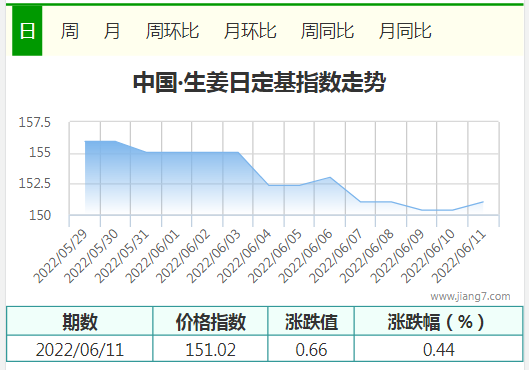Click the 2022/05/29 starting point of chart
The image size is (529, 370).
click(x=85, y=141)
